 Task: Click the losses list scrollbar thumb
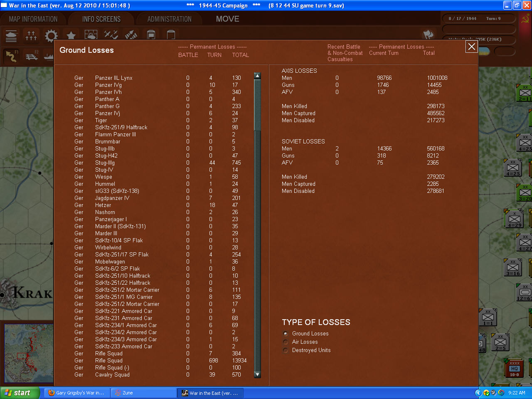pyautogui.click(x=257, y=105)
